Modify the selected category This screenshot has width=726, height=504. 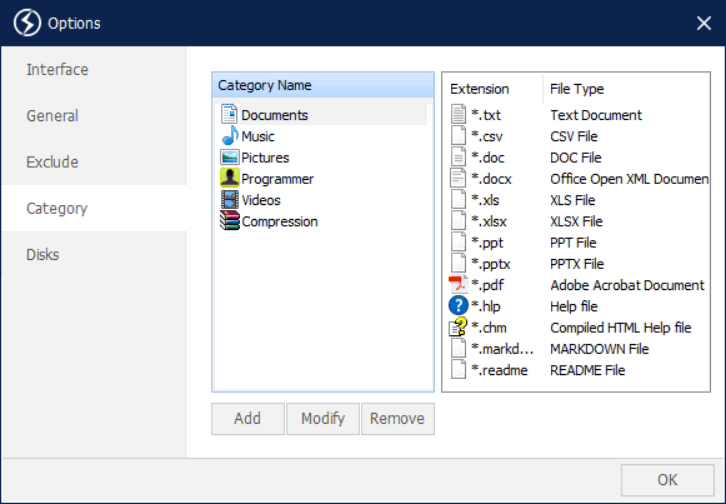(323, 418)
